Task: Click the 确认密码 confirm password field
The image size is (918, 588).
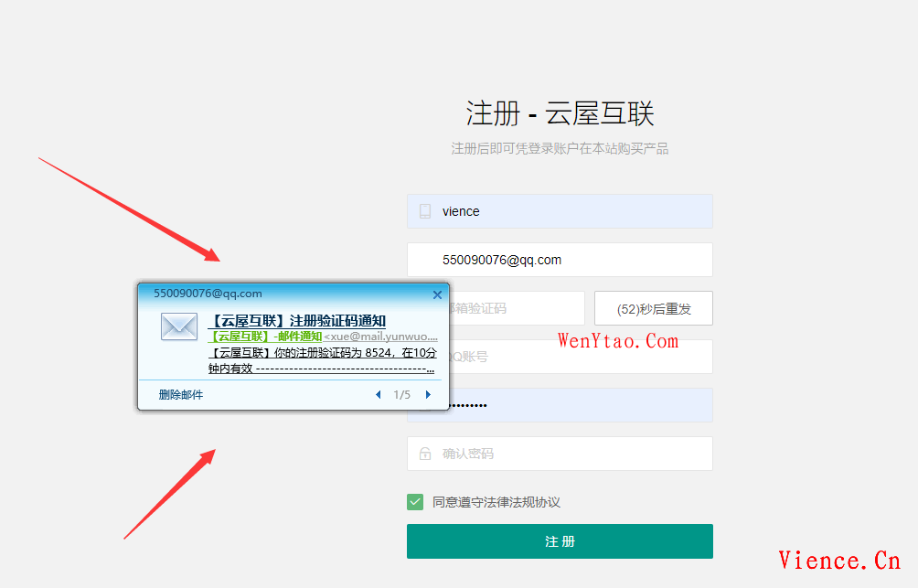Action: (x=560, y=454)
